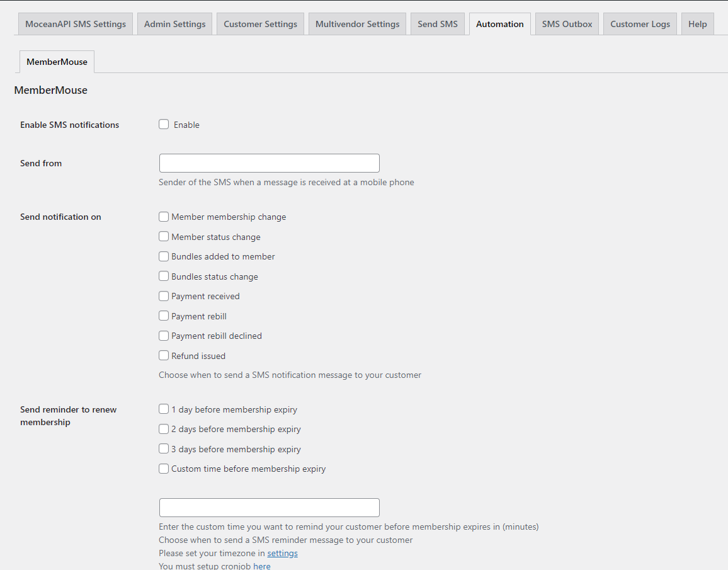This screenshot has height=570, width=728.
Task: Open Customer Settings tab
Action: (261, 24)
